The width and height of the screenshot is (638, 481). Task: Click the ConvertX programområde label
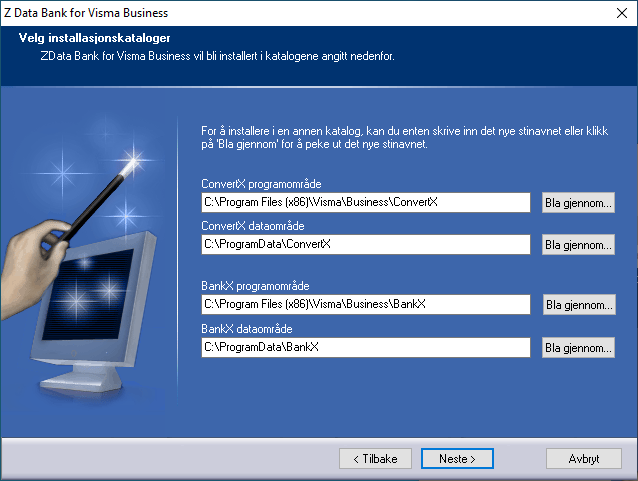point(261,184)
